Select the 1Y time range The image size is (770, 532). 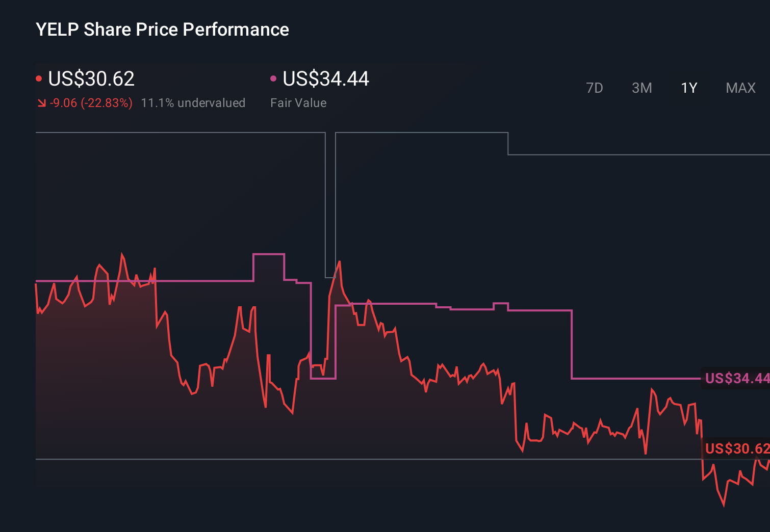(688, 88)
